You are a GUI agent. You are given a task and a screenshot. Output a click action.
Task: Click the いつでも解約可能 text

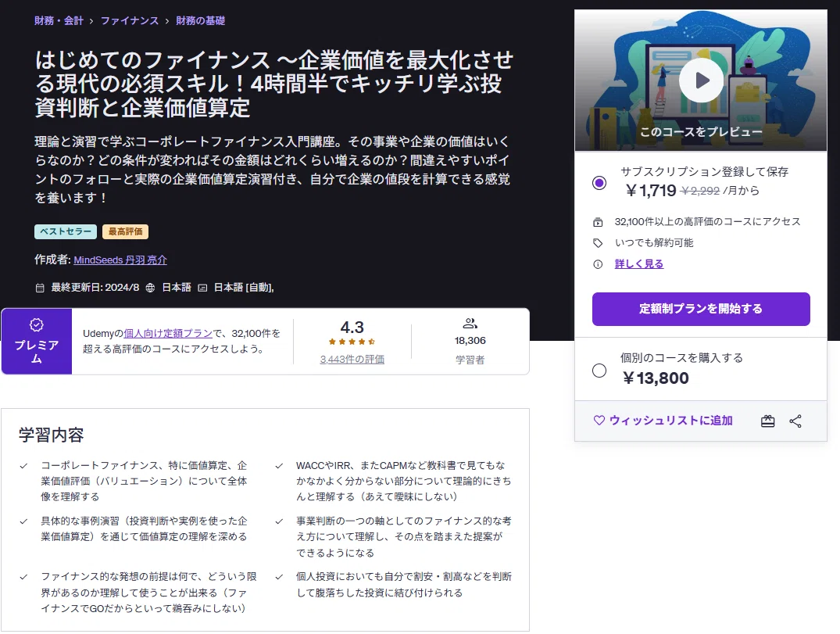(653, 243)
